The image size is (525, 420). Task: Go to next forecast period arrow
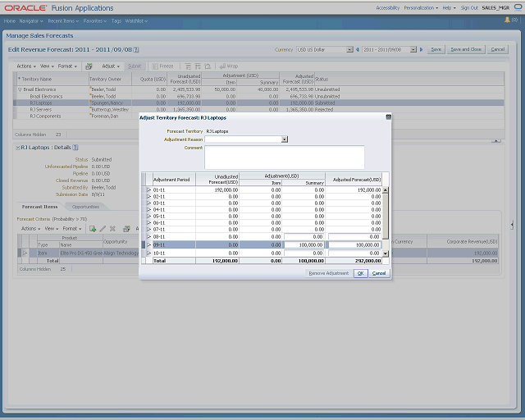point(421,49)
